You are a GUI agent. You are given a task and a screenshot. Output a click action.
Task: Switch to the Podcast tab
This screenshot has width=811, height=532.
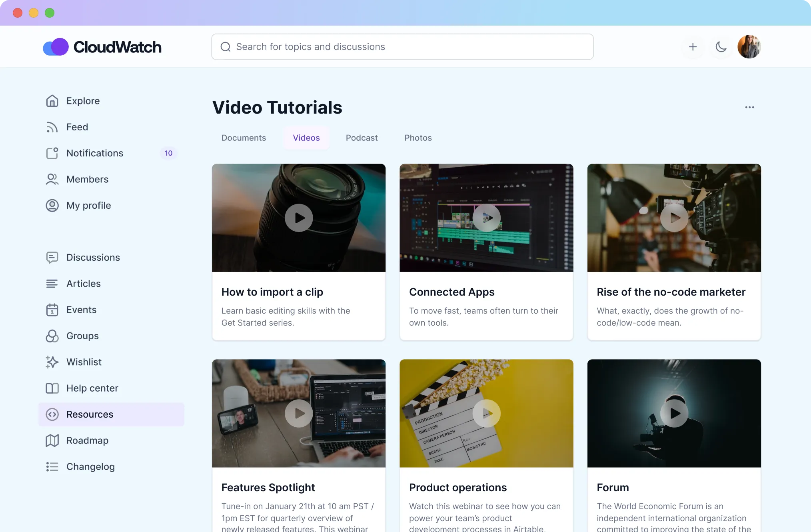point(362,138)
